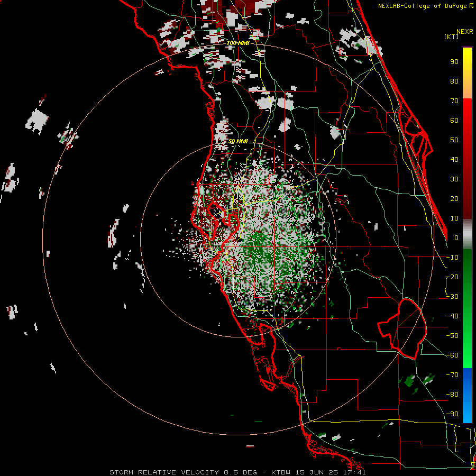Click the -70 label on the color scale
The image size is (476, 476).
click(x=452, y=375)
